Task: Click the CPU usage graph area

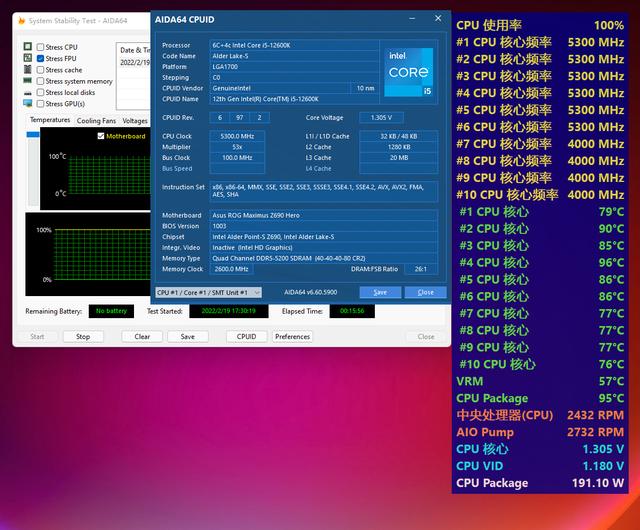Action: tap(88, 254)
